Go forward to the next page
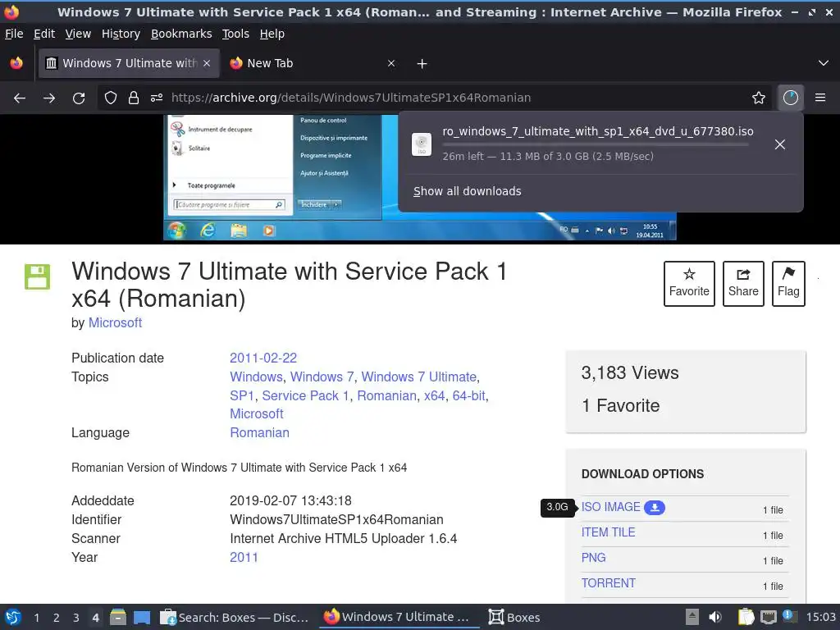840x630 pixels. pyautogui.click(x=49, y=98)
